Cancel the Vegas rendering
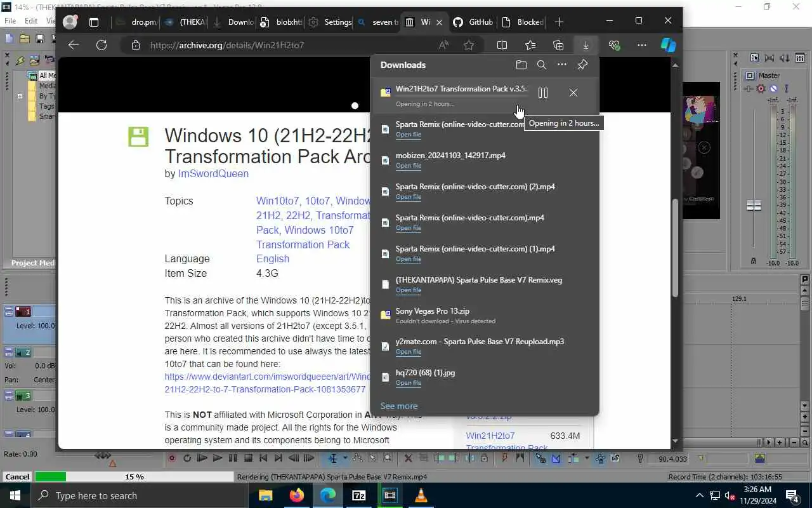This screenshot has width=812, height=508. point(17,477)
